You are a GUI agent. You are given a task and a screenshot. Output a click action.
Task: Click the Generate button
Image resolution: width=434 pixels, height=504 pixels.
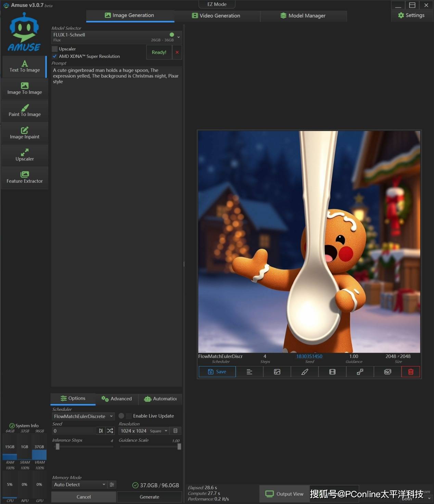(149, 497)
